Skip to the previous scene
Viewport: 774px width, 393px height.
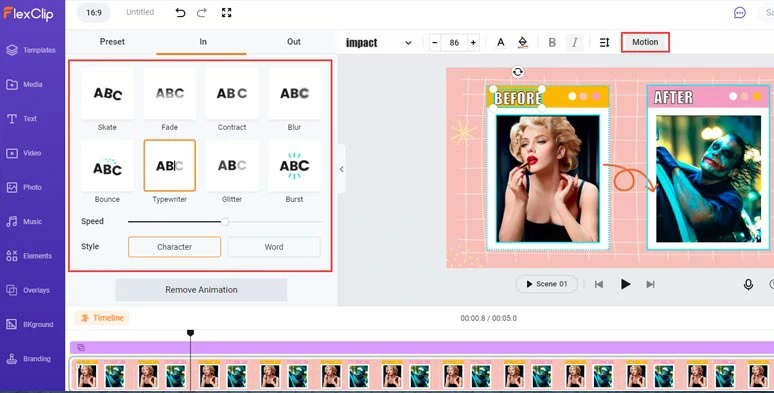pyautogui.click(x=599, y=284)
